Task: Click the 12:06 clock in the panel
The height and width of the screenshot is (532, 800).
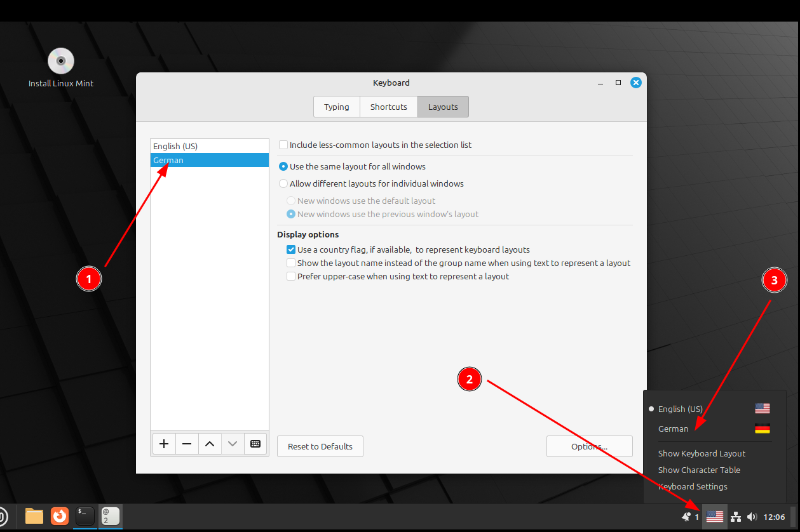Action: pos(774,517)
